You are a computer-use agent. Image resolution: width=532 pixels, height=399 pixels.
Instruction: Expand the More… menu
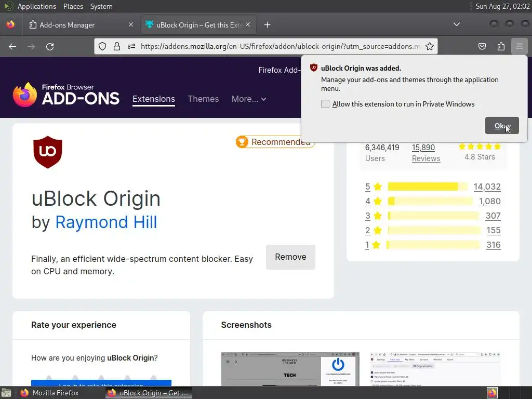tap(249, 99)
